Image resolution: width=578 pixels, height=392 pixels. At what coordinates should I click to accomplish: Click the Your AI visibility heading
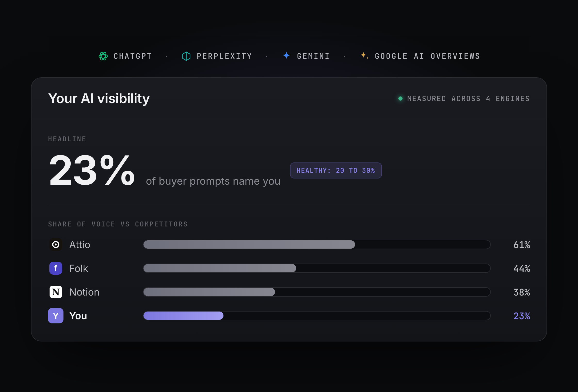click(x=99, y=99)
